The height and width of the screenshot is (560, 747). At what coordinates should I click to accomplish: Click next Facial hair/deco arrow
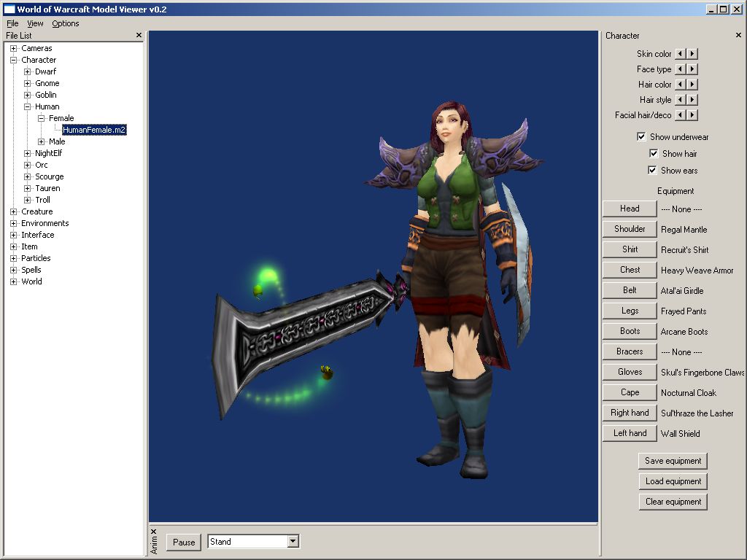(x=693, y=114)
